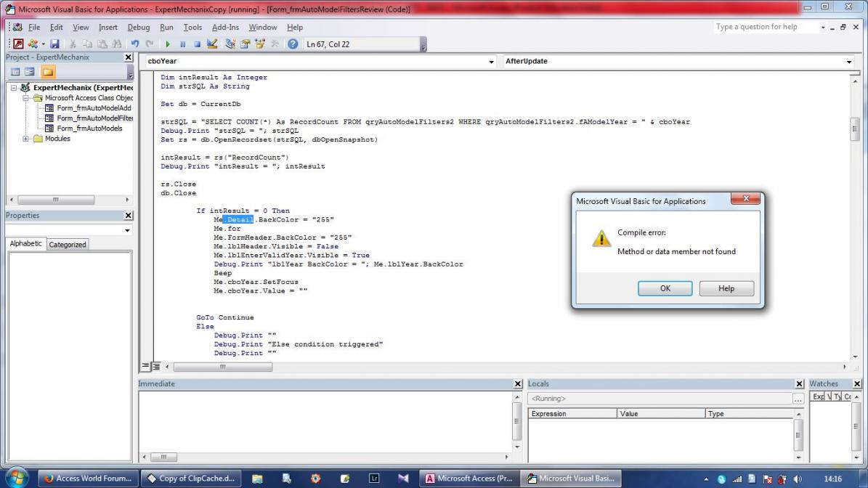Open the Edit menu
This screenshot has width=868, height=488.
pos(57,27)
